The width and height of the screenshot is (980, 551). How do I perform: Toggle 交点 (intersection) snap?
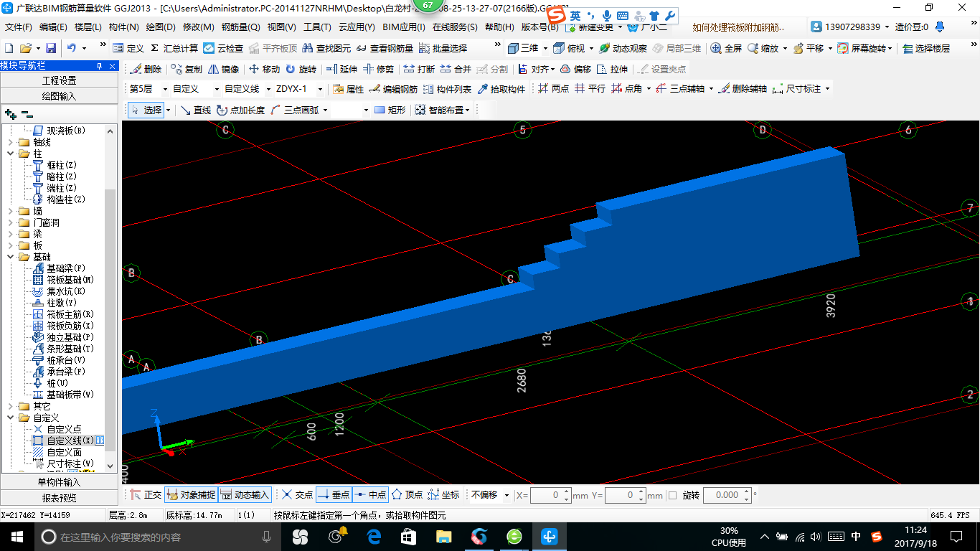(x=297, y=495)
